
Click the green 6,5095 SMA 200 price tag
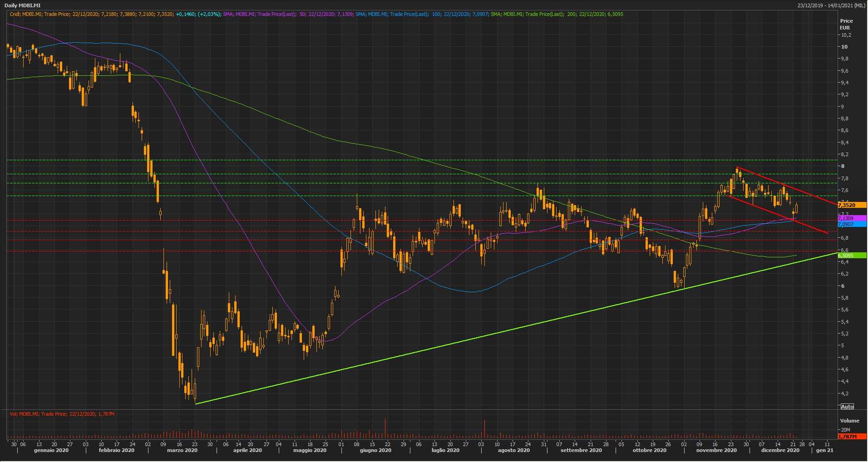tap(846, 256)
